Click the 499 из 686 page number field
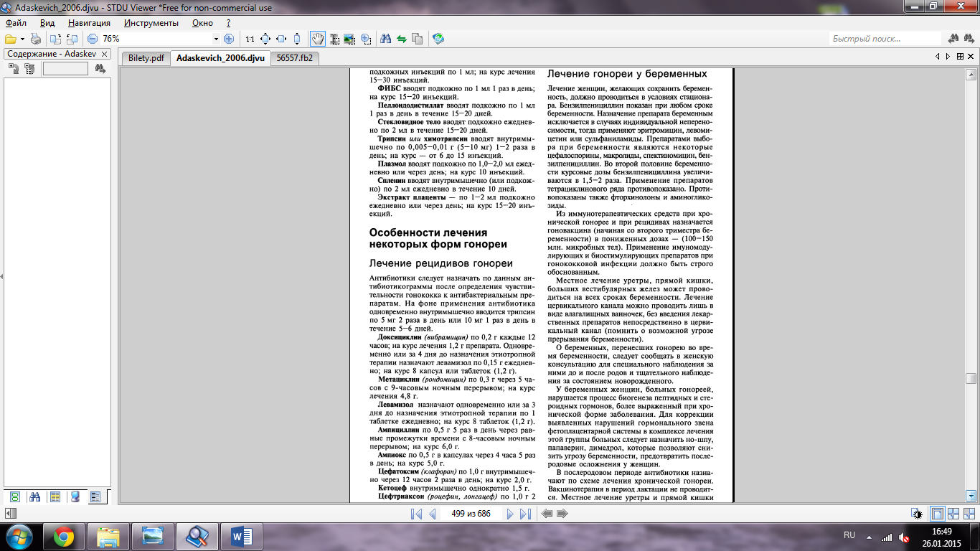 (x=471, y=514)
